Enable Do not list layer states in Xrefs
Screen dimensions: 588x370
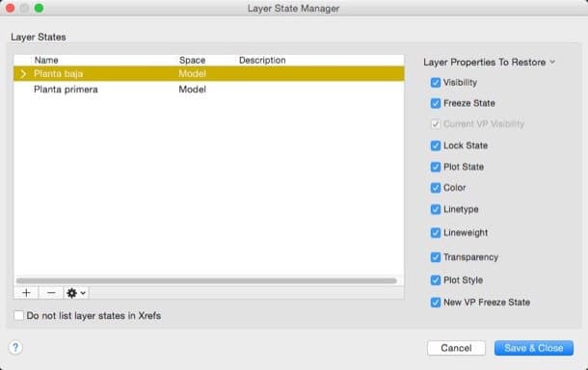[18, 316]
